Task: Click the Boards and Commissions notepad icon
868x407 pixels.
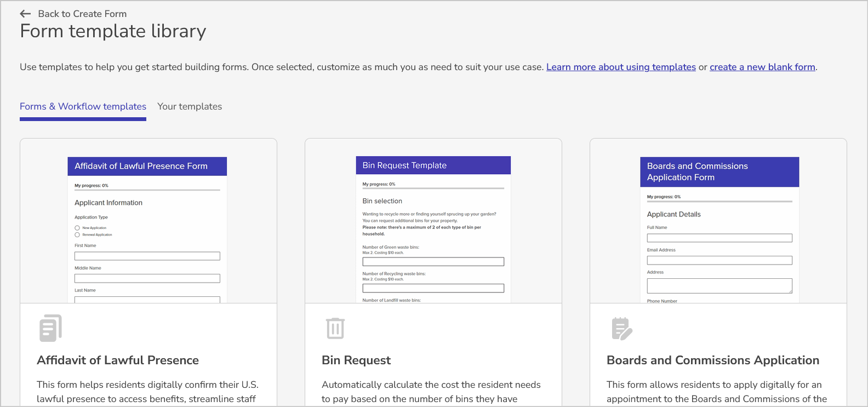Action: [622, 329]
